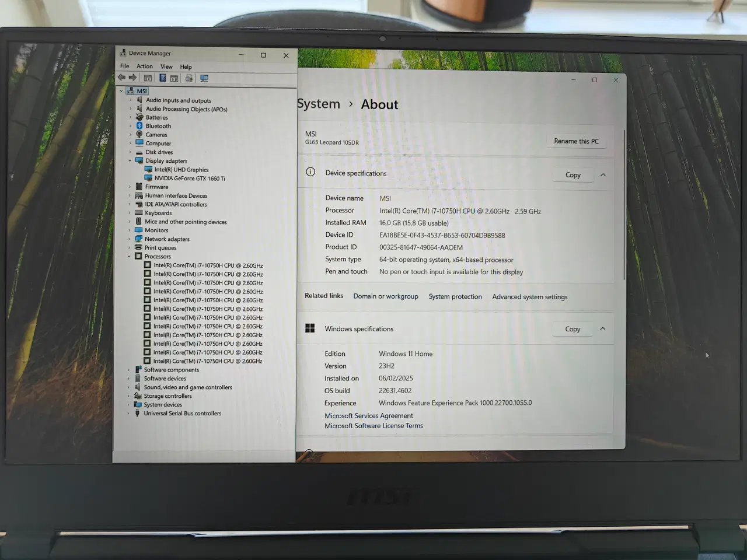Collapse the MSI root node
This screenshot has height=560, width=747.
(121, 91)
